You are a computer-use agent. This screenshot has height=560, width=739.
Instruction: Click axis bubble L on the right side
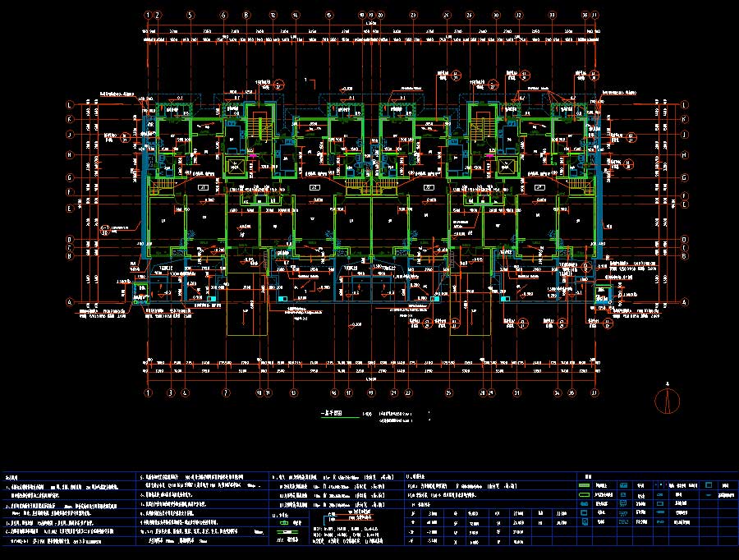[684, 105]
